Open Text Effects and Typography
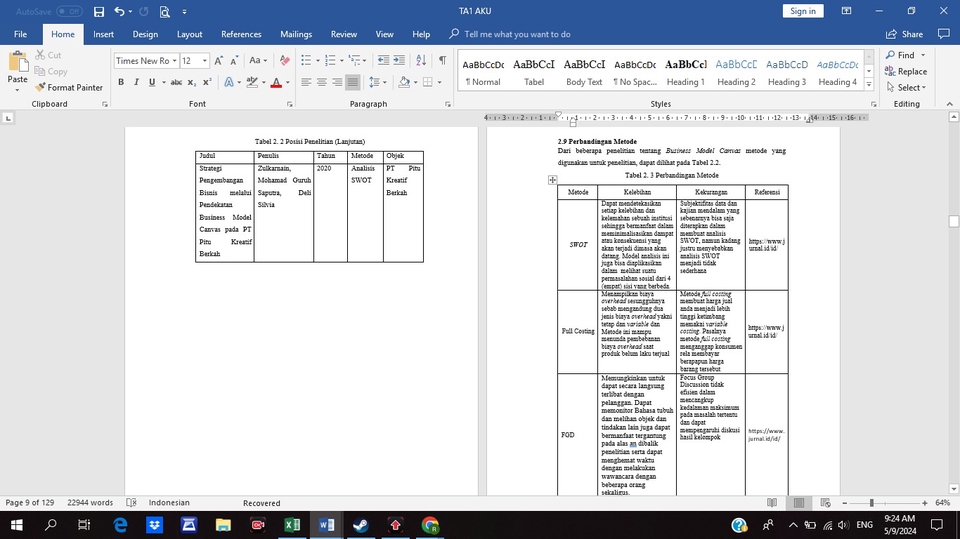Viewport: 960px width, 539px height. coord(229,82)
